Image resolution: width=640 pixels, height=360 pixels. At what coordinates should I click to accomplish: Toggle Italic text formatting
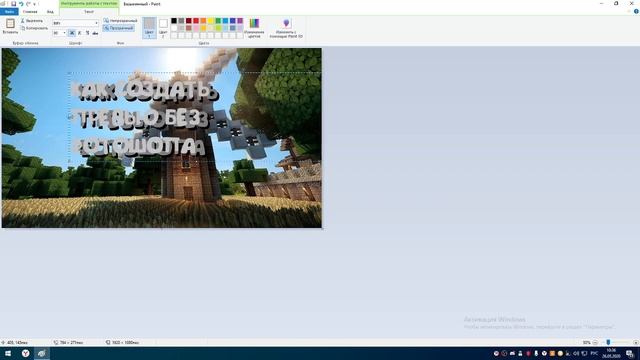(x=80, y=33)
